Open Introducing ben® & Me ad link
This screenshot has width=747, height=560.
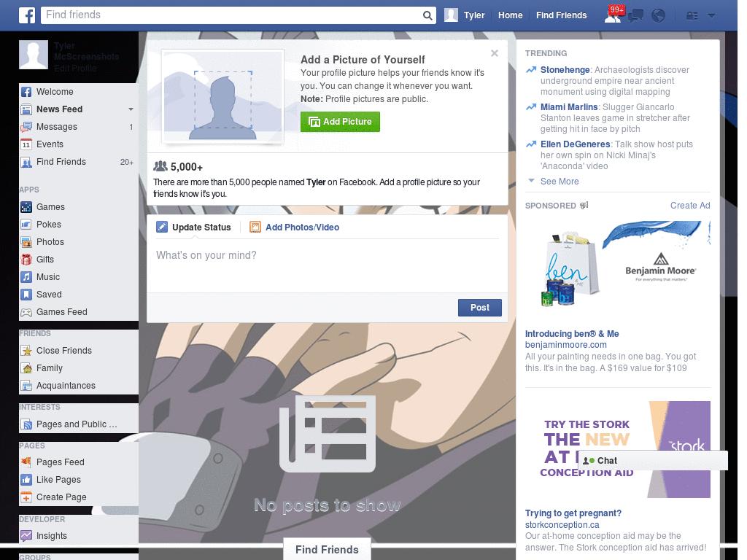pos(572,334)
